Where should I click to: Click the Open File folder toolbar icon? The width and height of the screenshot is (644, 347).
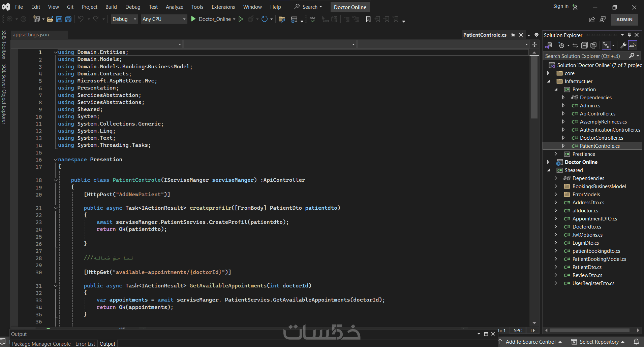50,19
